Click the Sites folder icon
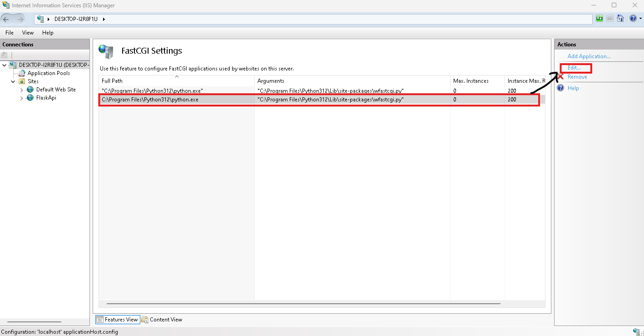Image resolution: width=644 pixels, height=336 pixels. (22, 81)
